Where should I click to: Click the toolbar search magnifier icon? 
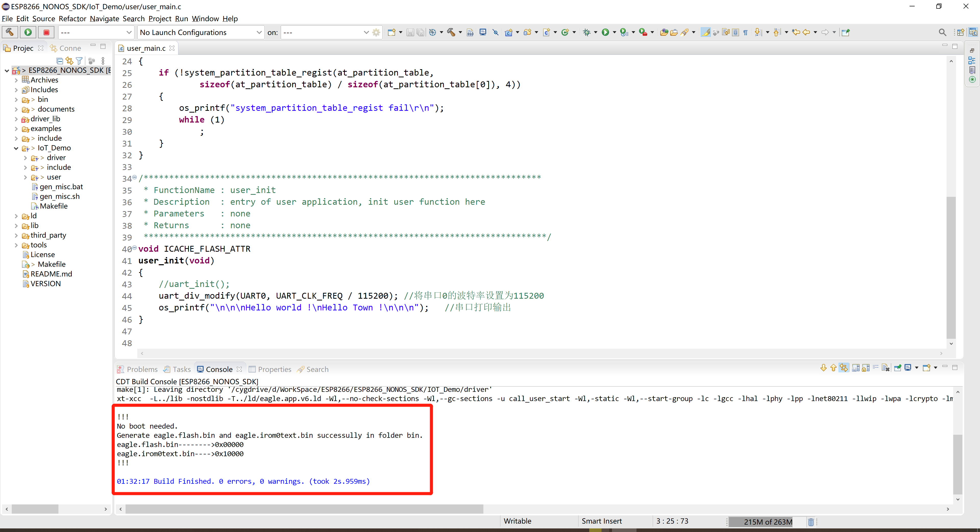[x=942, y=32]
